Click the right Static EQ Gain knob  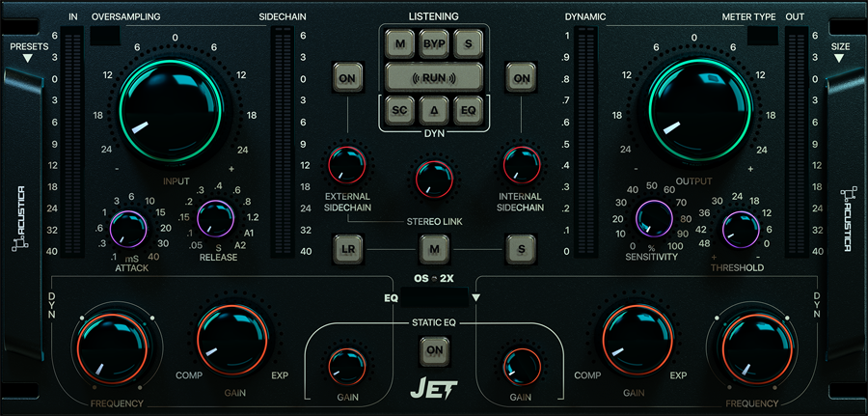pyautogui.click(x=522, y=367)
